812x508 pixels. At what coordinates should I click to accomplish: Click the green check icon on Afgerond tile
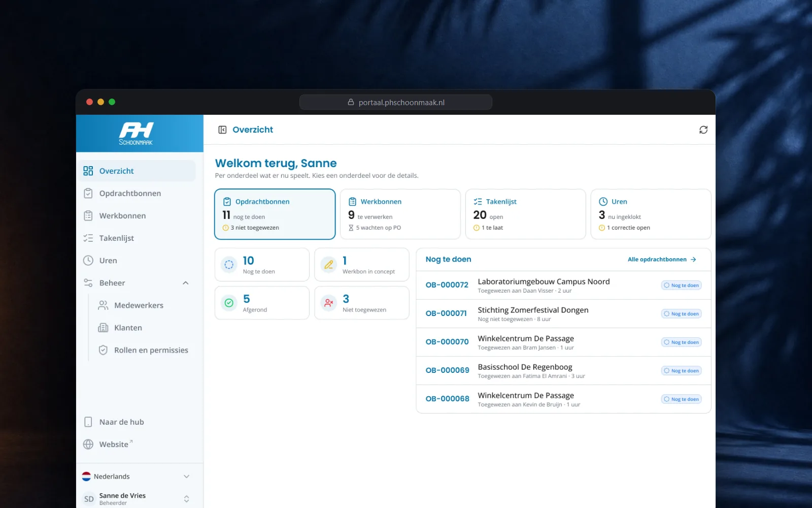pyautogui.click(x=229, y=303)
